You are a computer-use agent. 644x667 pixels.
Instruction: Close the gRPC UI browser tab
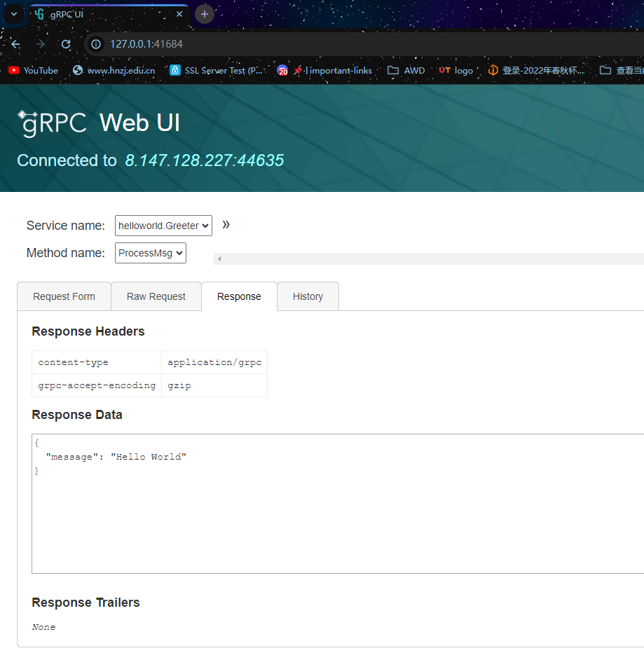coord(179,14)
